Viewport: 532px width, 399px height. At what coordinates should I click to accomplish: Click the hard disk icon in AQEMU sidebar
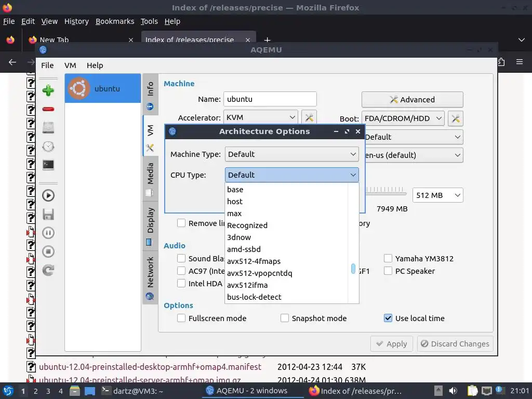pos(48,128)
